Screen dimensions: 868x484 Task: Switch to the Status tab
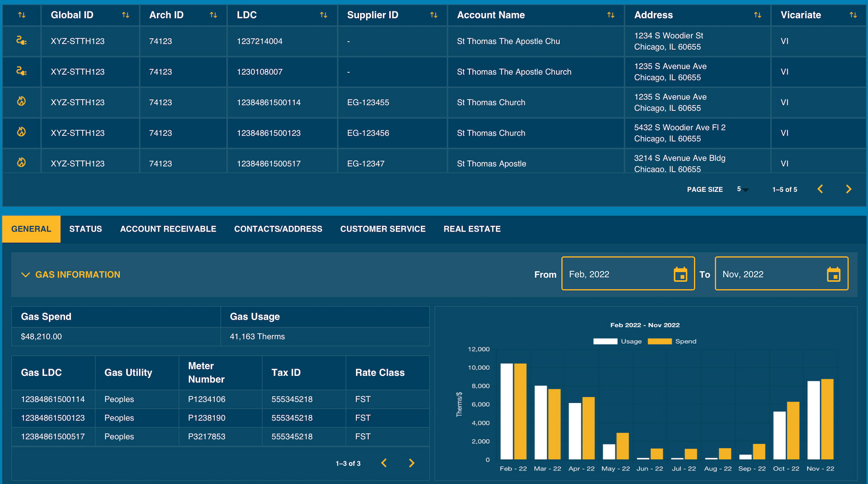coord(85,229)
